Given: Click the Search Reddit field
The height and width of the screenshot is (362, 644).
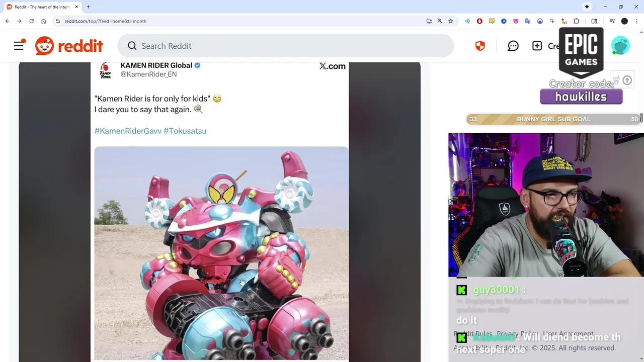Looking at the screenshot, I should (286, 46).
